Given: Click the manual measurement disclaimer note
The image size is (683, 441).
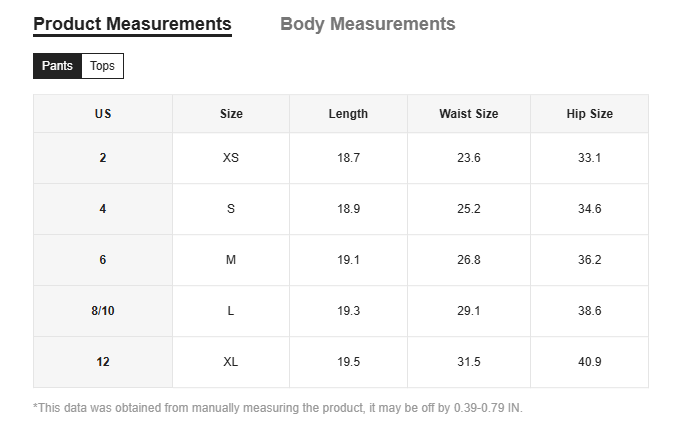Looking at the screenshot, I should (278, 408).
